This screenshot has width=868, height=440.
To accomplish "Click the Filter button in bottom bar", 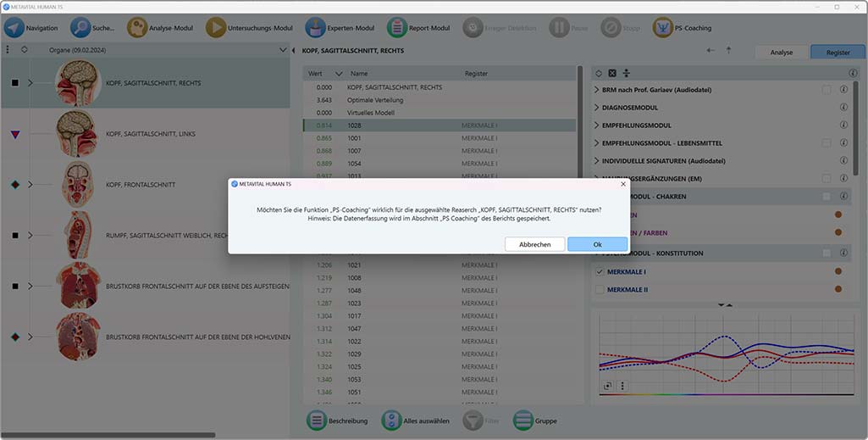I will (x=481, y=421).
